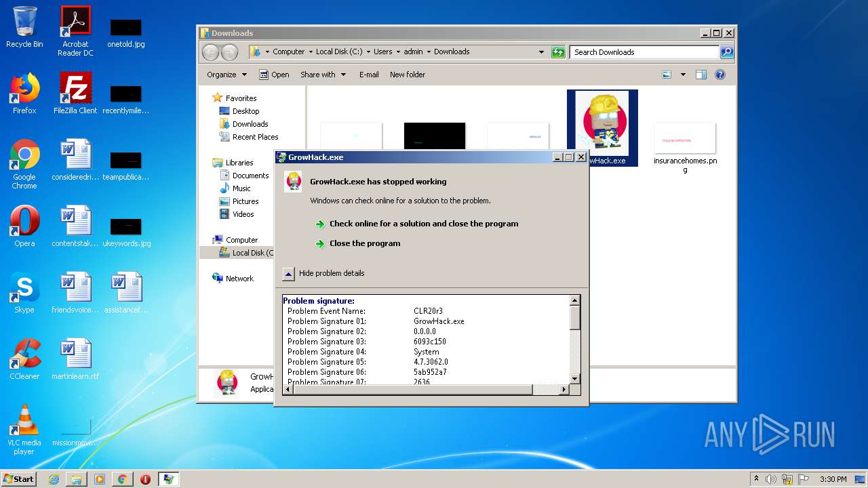Open the Recycle Bin desktop icon
Image resolution: width=868 pixels, height=488 pixels.
(x=24, y=27)
